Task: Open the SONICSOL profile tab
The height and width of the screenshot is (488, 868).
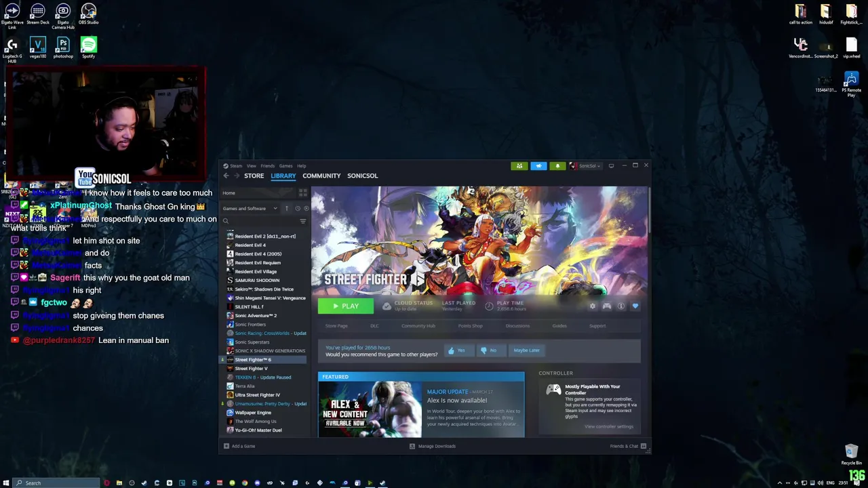Action: (x=363, y=176)
